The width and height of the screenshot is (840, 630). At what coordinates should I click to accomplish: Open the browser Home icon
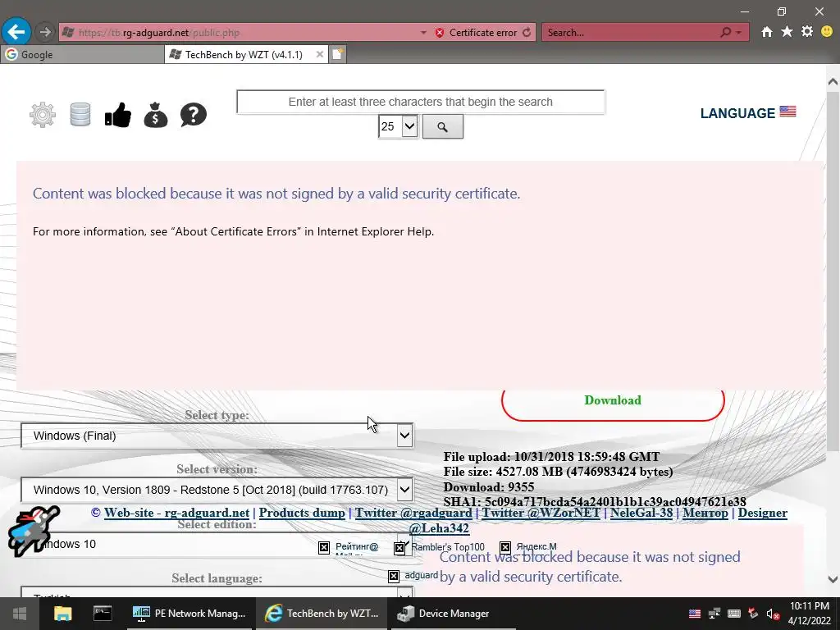click(x=767, y=32)
